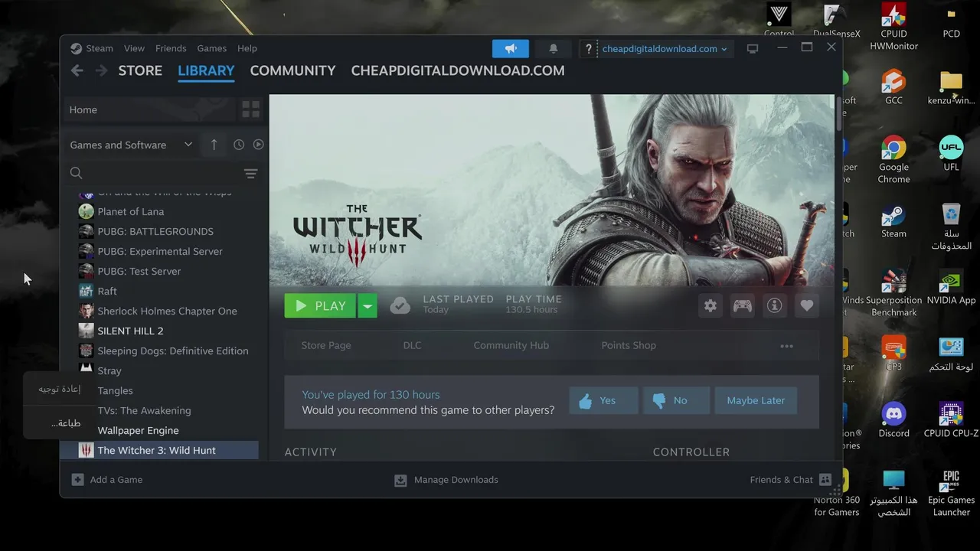Click the recent activity clock icon
Viewport: 980px width, 551px height.
239,145
